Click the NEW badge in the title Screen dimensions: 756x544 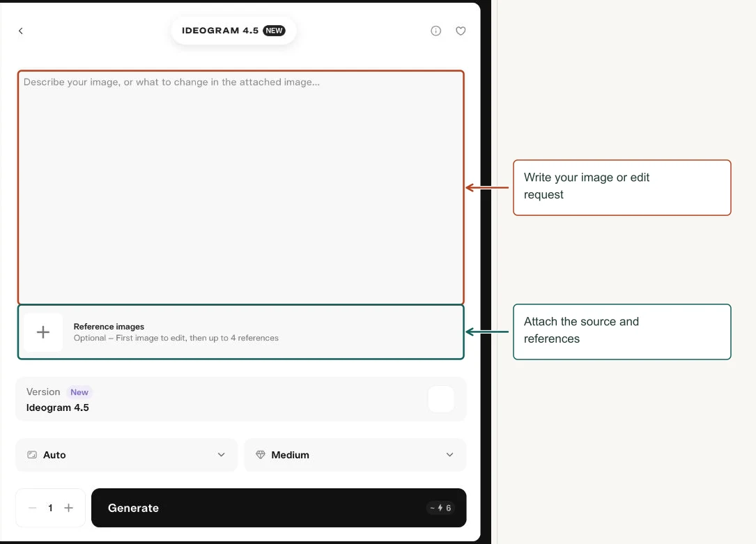[x=274, y=31]
